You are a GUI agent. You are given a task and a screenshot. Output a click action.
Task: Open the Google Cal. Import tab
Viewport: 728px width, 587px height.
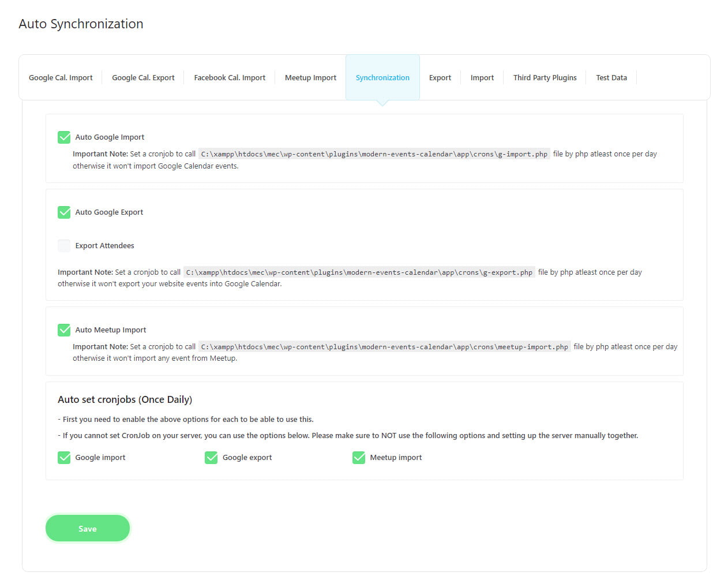(61, 78)
